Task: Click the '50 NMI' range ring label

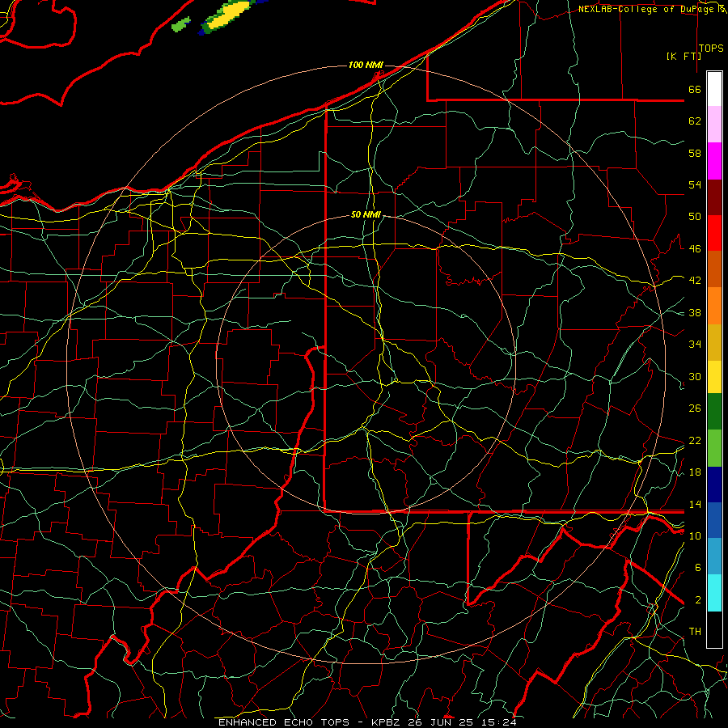Action: click(x=366, y=214)
